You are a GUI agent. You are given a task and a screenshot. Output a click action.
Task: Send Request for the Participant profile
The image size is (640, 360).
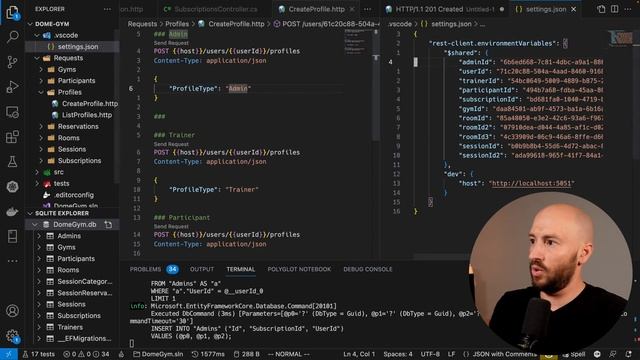pos(171,227)
